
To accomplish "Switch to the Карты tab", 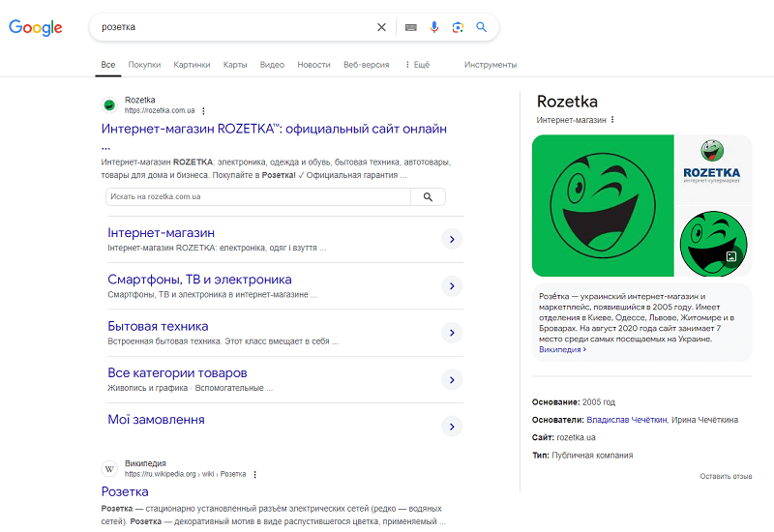I will click(x=235, y=65).
